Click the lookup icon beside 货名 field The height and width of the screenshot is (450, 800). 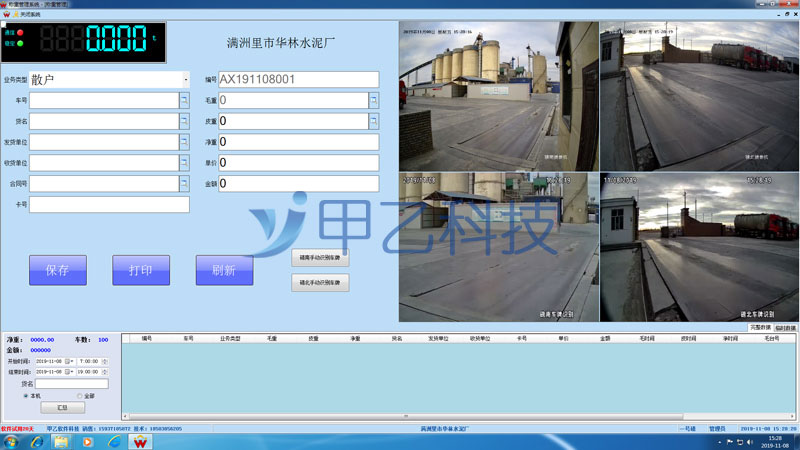[184, 121]
